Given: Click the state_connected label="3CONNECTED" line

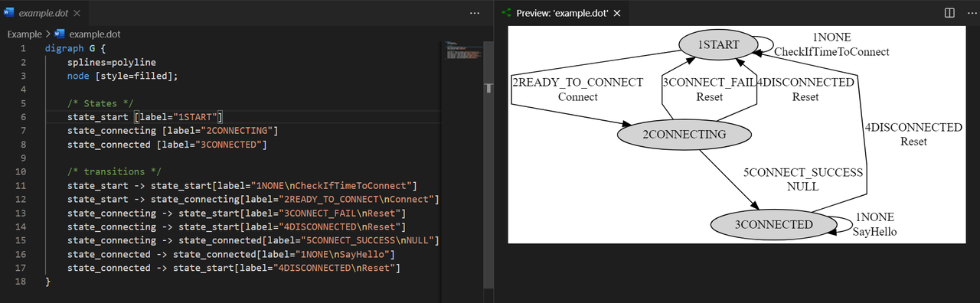Looking at the screenshot, I should tap(167, 145).
